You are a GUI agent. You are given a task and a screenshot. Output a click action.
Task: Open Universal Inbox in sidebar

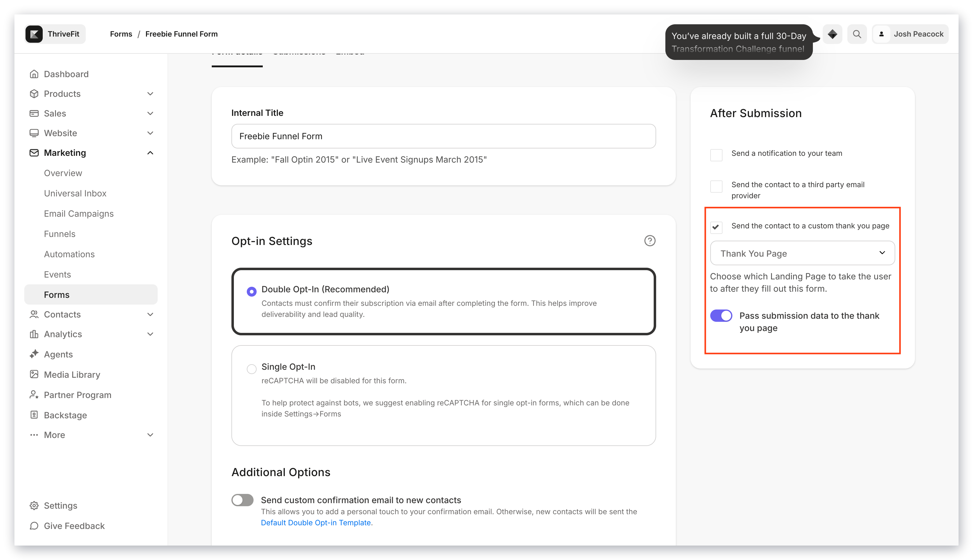point(75,193)
